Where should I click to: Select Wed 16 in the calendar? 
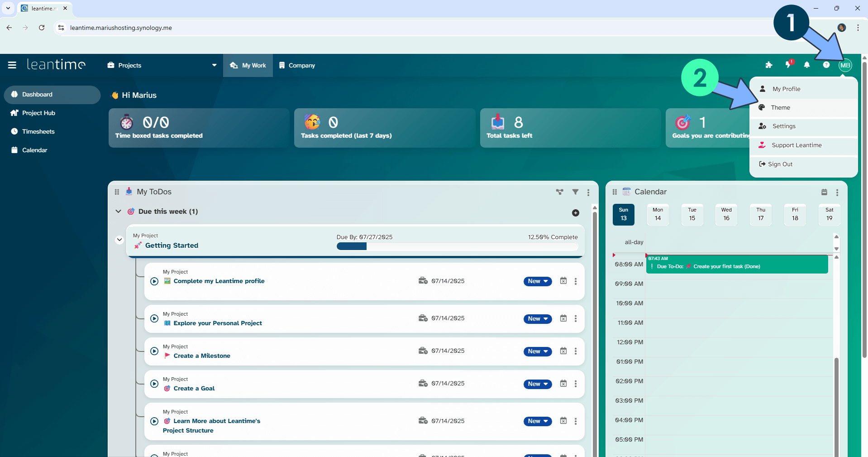726,214
